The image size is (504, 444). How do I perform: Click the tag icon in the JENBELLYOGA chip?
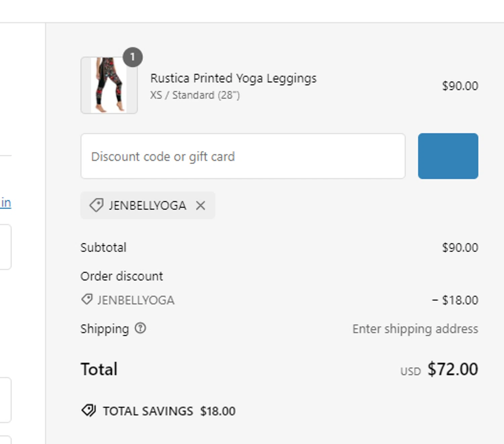click(96, 205)
